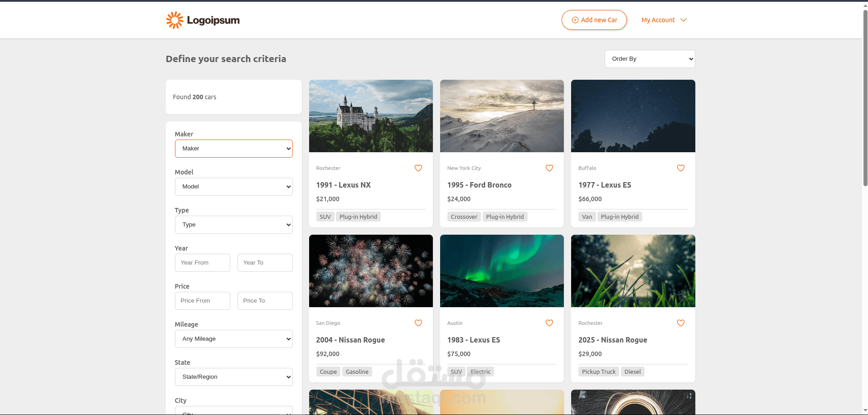Open the starry night photo of 1977 Lexus ES
This screenshot has width=868, height=415.
(633, 116)
